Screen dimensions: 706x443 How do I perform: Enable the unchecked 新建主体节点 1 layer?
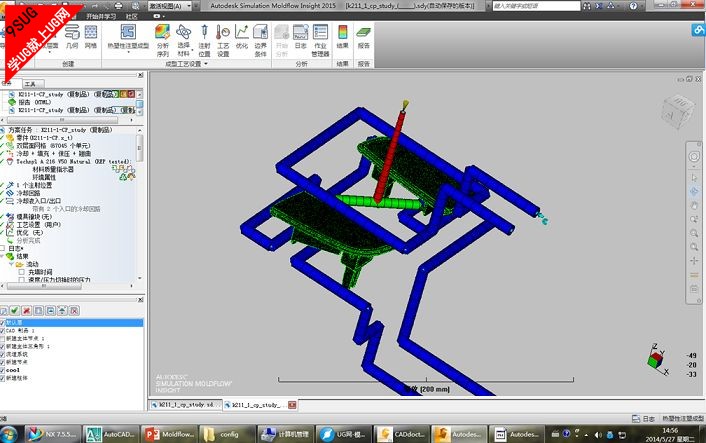[x=2, y=339]
